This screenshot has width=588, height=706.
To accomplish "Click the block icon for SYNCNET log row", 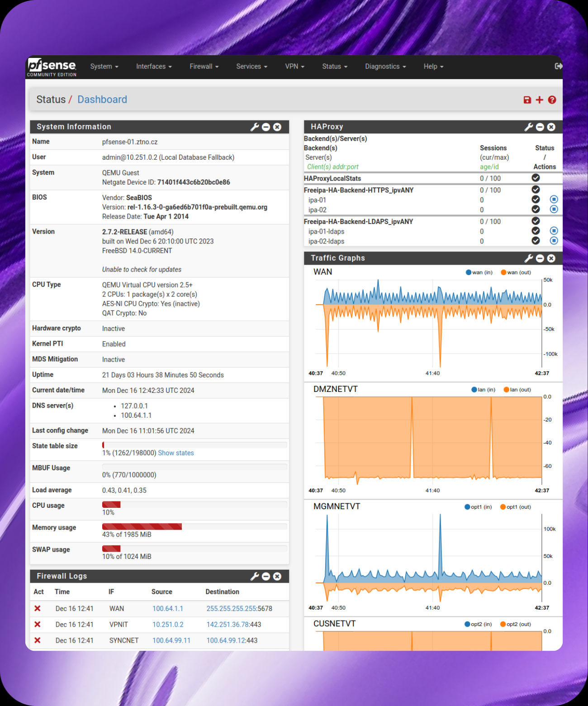I will 38,640.
